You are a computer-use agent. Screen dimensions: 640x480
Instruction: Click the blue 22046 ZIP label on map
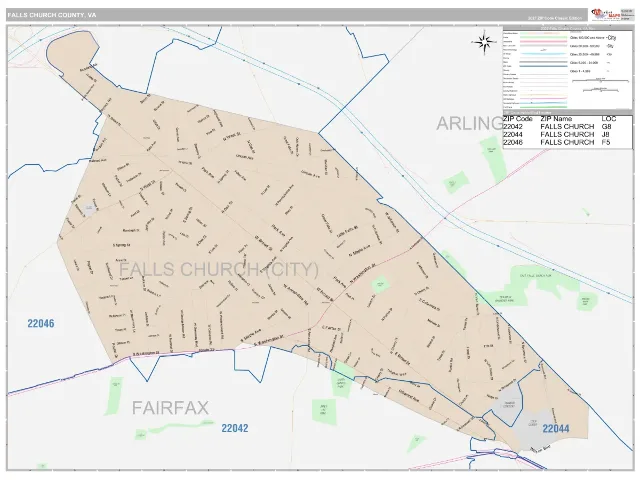click(41, 324)
